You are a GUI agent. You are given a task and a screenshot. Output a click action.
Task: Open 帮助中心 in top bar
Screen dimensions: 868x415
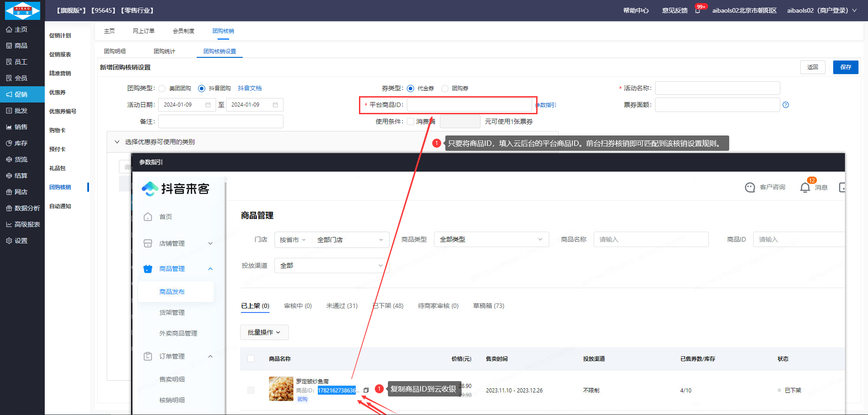click(x=636, y=10)
